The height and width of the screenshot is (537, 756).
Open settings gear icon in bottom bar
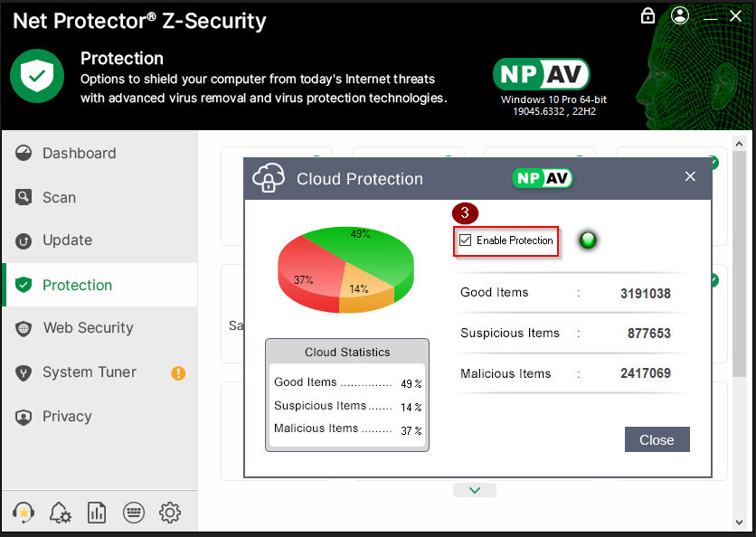point(169,513)
